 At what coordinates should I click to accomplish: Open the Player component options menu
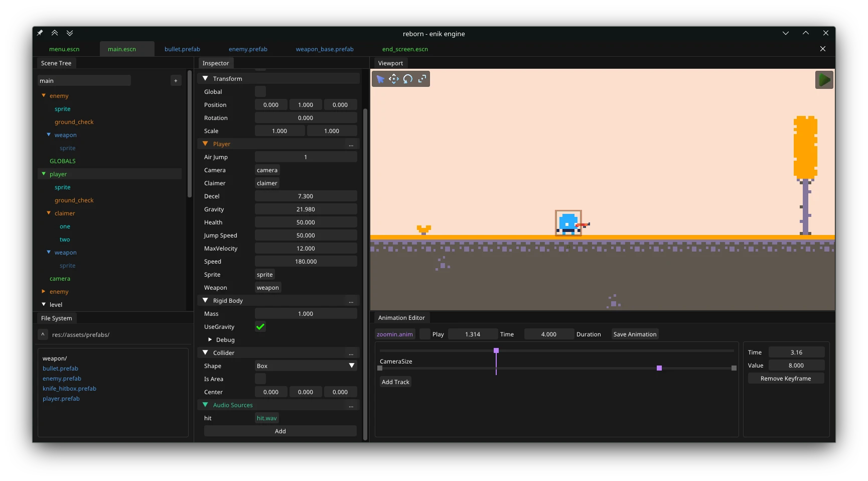tap(351, 145)
